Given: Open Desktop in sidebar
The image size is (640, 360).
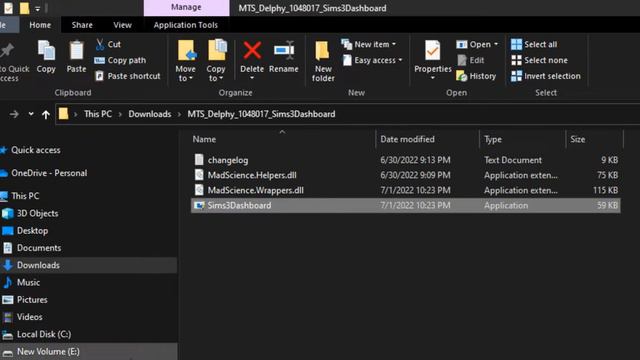Looking at the screenshot, I should tap(32, 231).
